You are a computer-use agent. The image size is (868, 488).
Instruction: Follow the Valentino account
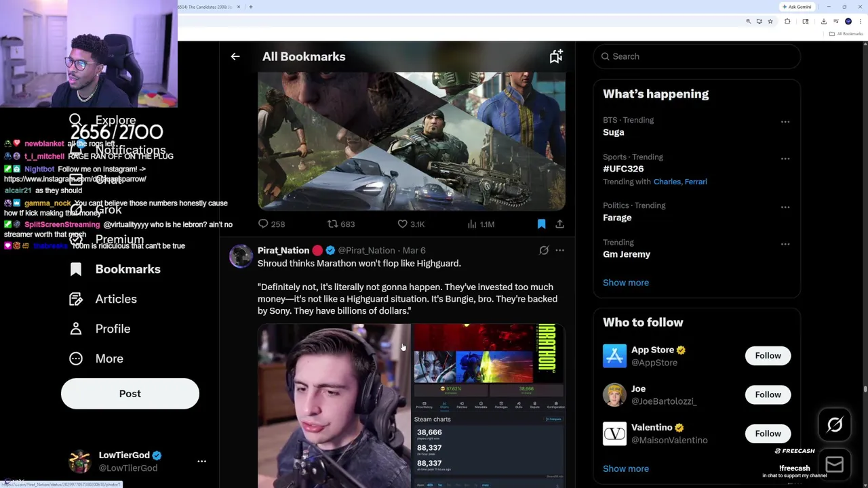(768, 433)
